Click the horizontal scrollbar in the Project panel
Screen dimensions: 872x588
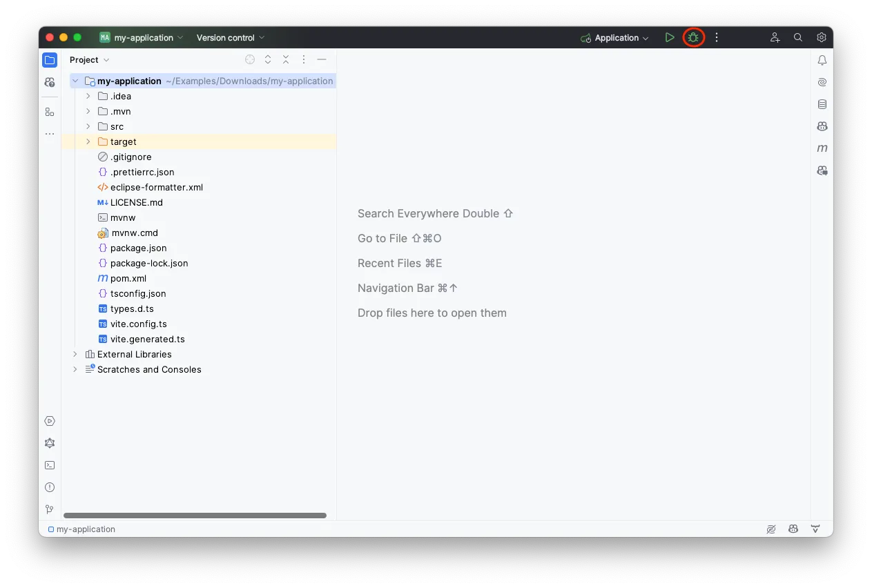[x=197, y=516]
